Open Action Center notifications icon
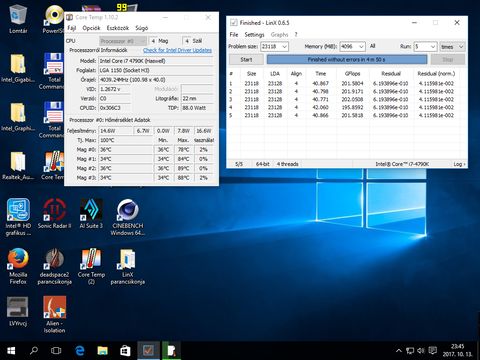Viewport: 480px width, 360px height. (x=433, y=351)
